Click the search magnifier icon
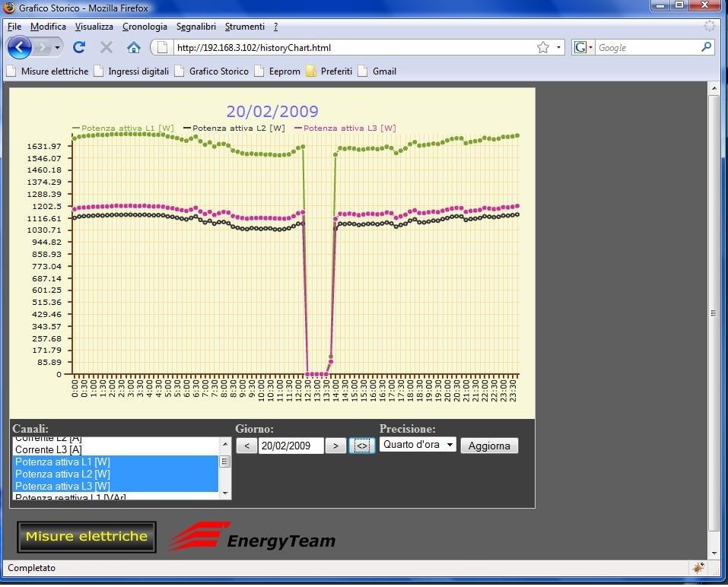This screenshot has width=728, height=587. coord(707,47)
